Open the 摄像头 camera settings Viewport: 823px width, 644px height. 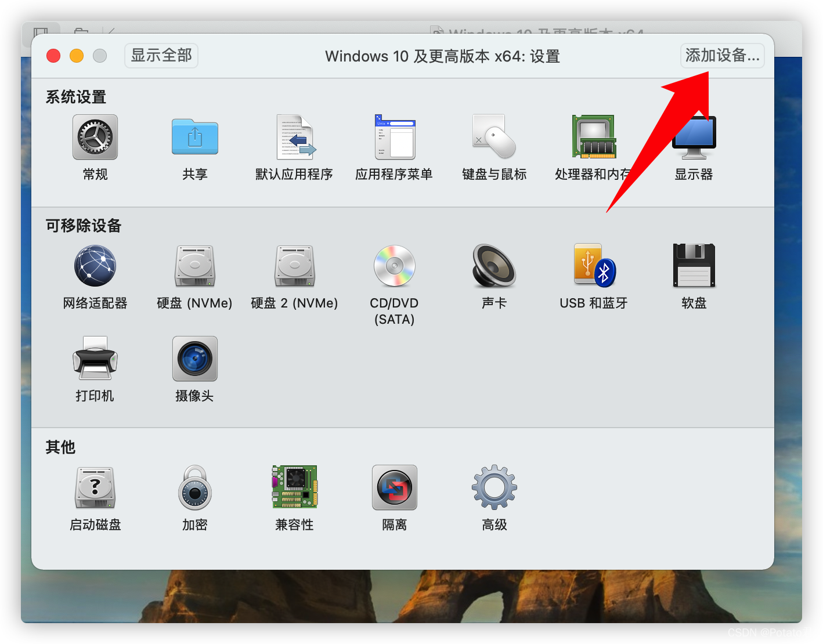coord(195,359)
